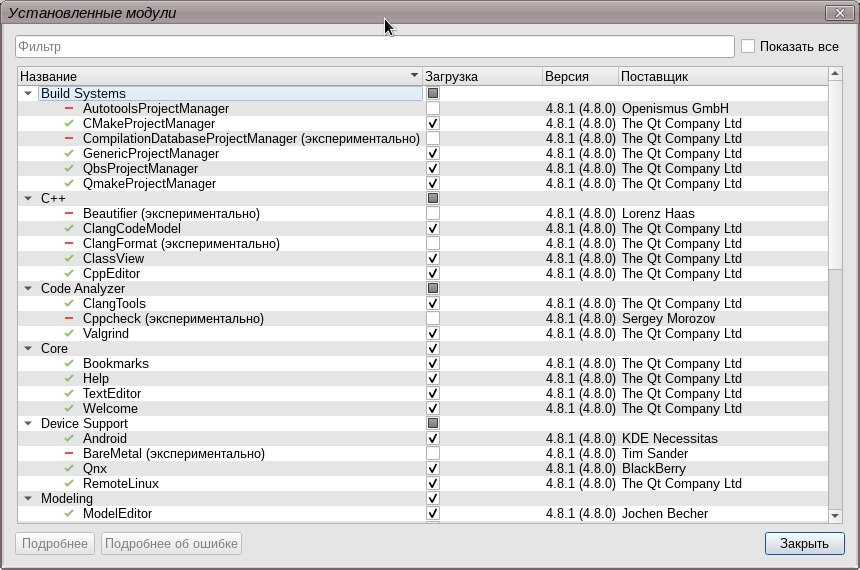Sort by 'Версия' column header
This screenshot has height=570, width=860.
(x=580, y=76)
